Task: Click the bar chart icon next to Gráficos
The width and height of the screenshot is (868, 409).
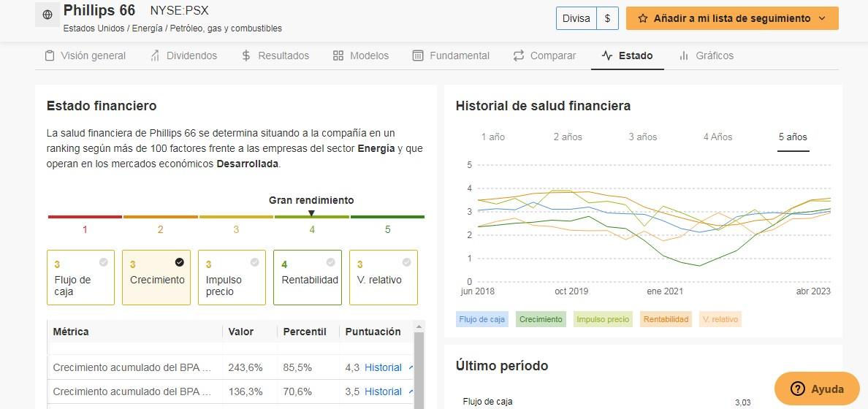Action: click(684, 56)
